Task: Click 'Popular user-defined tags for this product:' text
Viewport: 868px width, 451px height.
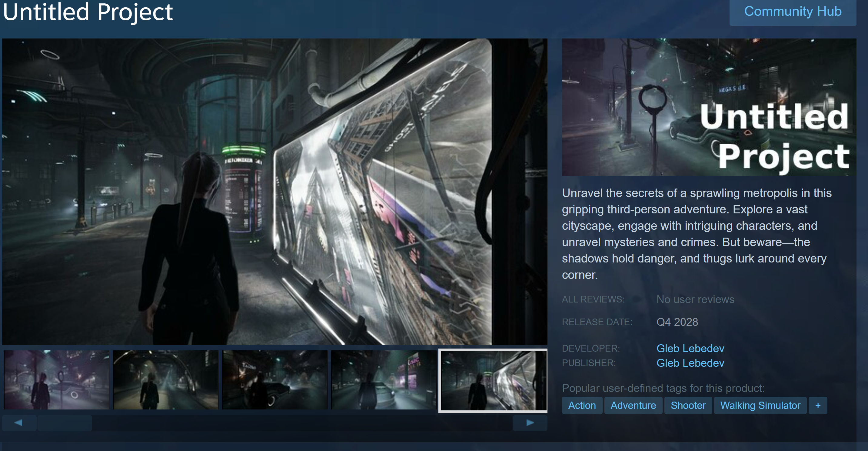Action: point(663,388)
